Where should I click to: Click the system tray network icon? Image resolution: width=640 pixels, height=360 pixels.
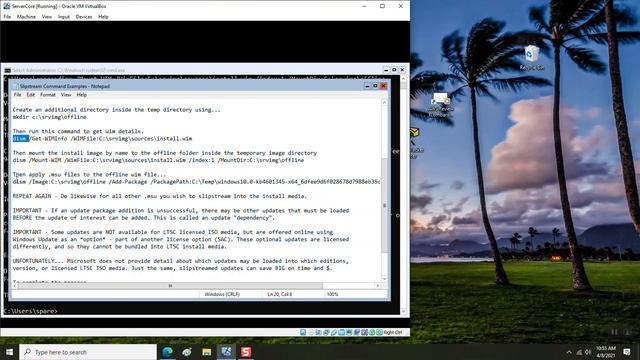[x=579, y=352]
